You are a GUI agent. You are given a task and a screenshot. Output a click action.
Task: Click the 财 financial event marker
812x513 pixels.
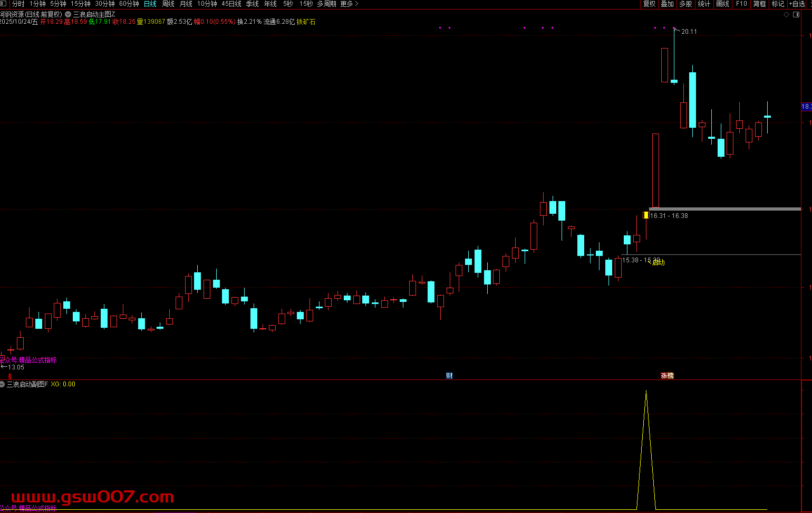(x=449, y=376)
